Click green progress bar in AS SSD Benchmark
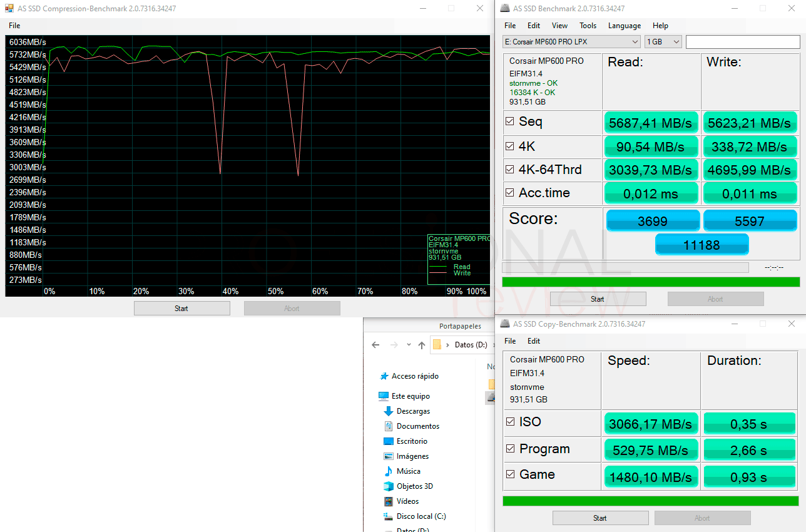 (651, 282)
